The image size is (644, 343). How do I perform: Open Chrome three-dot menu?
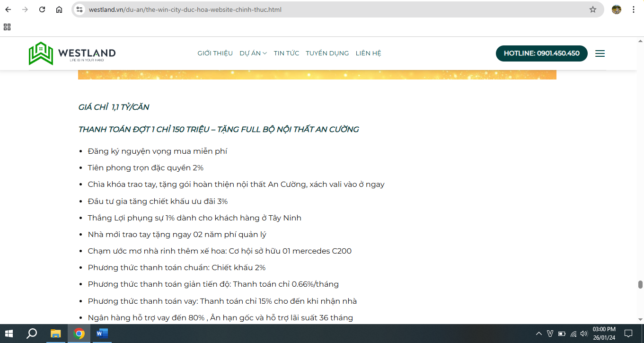tap(634, 9)
